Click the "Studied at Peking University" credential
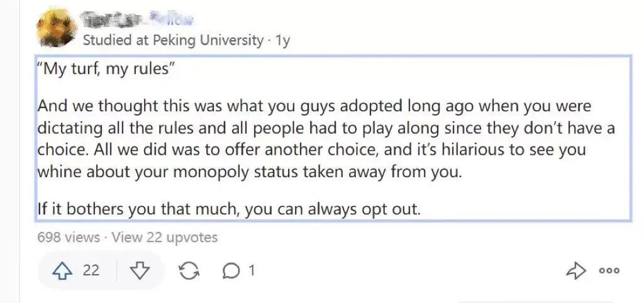 173,40
